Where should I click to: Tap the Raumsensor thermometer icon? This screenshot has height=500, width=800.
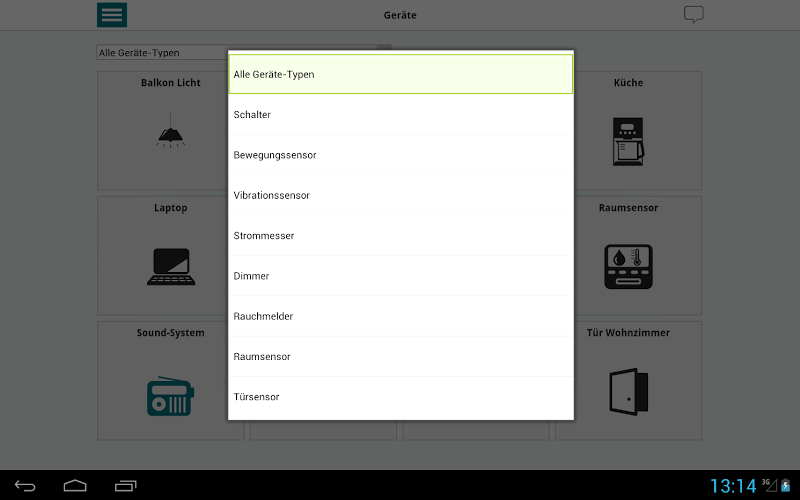[x=628, y=266]
